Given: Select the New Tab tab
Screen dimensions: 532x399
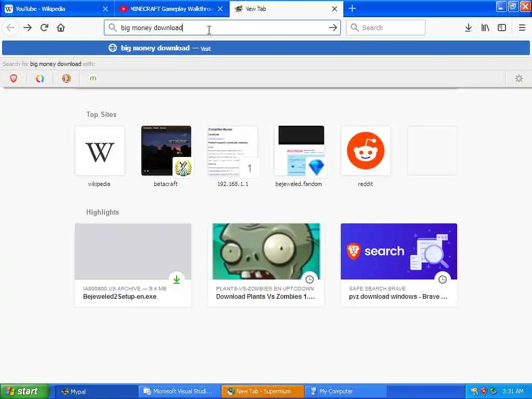Looking at the screenshot, I should coord(286,9).
